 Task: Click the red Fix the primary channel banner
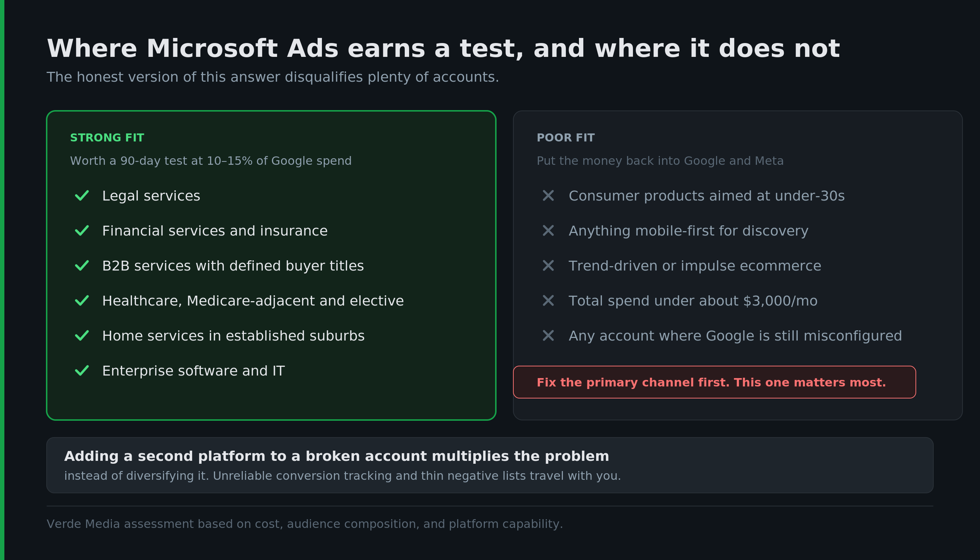[715, 382]
